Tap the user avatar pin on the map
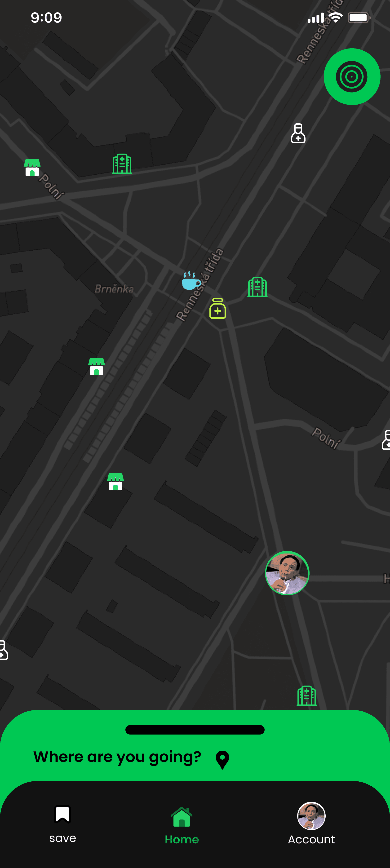Viewport: 390px width, 868px height. point(287,573)
